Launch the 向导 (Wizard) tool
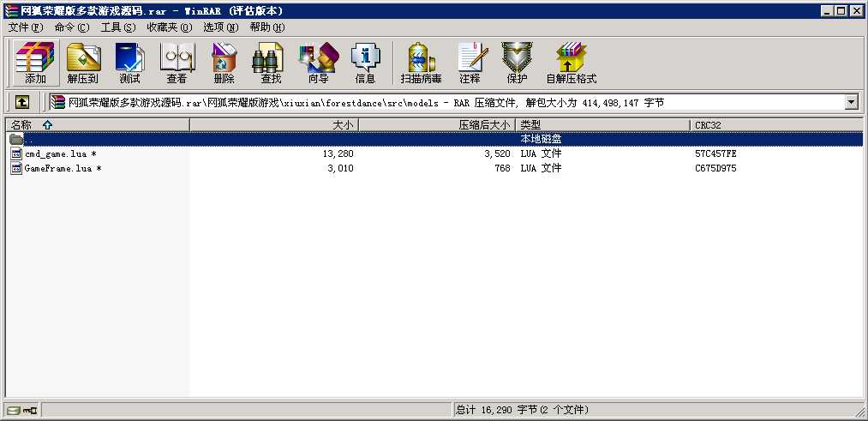The height and width of the screenshot is (421, 868). [x=318, y=63]
